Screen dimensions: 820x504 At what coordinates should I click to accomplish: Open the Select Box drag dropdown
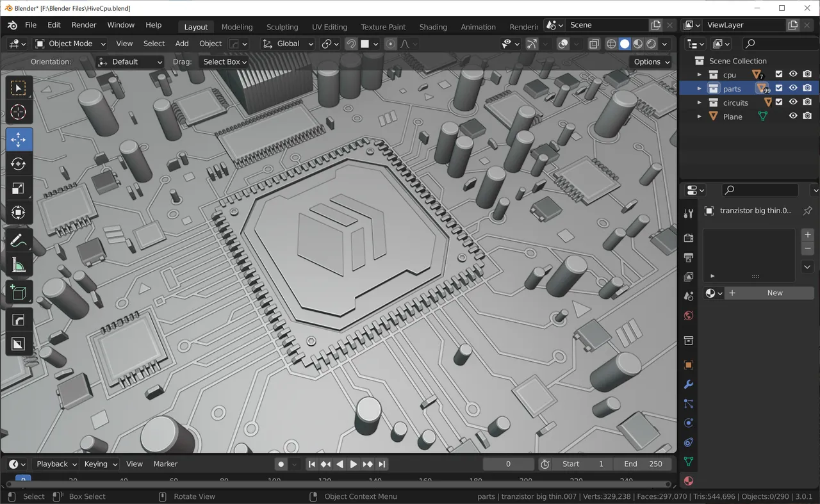tap(224, 61)
